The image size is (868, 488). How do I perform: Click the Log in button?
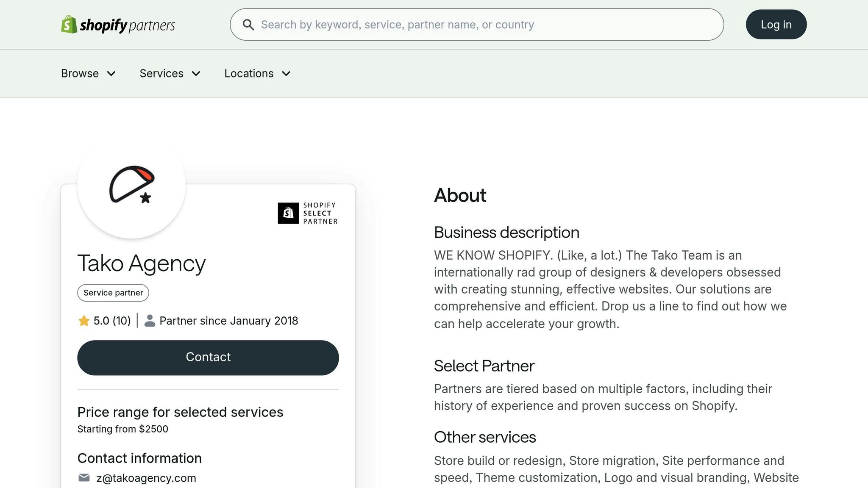click(x=776, y=25)
